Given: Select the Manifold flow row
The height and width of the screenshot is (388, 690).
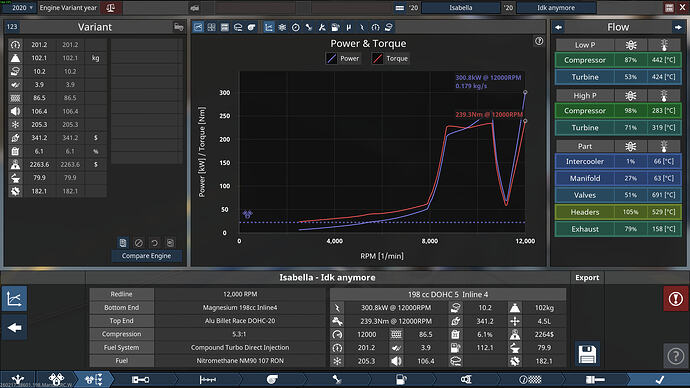Looking at the screenshot, I should coord(618,178).
